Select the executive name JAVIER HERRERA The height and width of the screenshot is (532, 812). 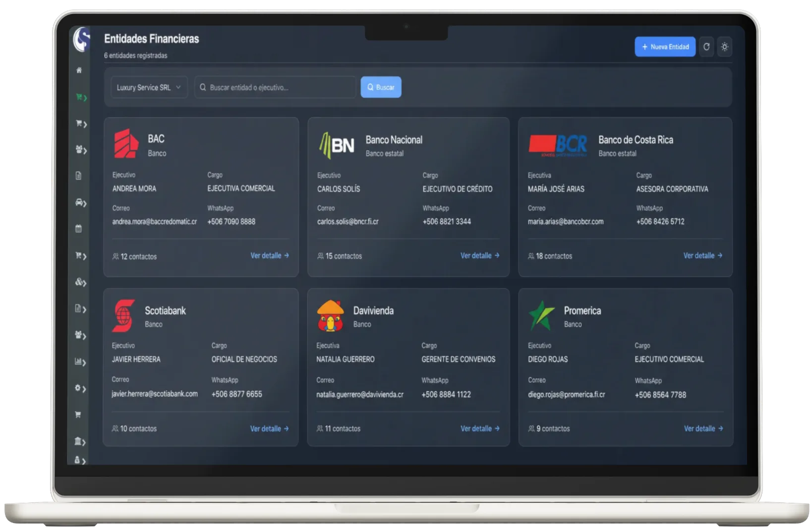coord(136,359)
